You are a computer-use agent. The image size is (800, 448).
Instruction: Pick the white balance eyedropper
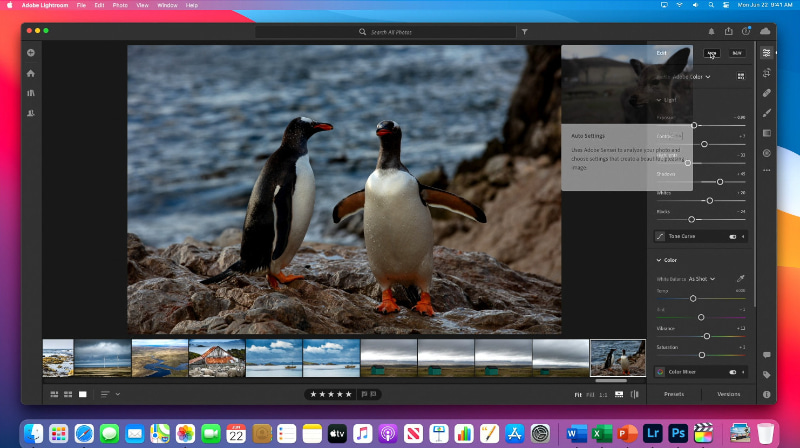tap(741, 279)
